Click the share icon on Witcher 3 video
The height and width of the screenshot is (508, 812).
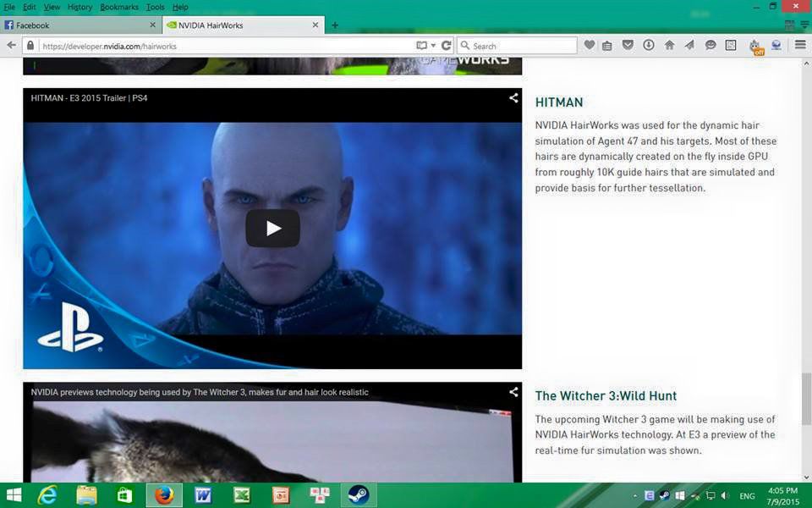(x=513, y=392)
